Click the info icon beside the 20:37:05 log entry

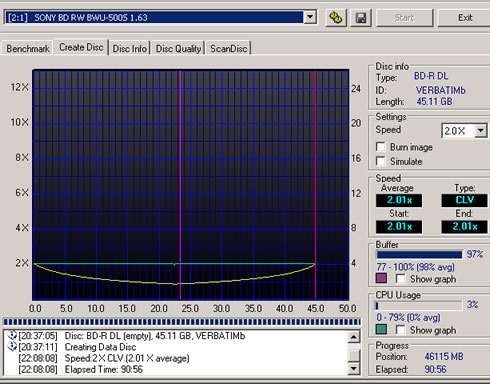(12, 335)
